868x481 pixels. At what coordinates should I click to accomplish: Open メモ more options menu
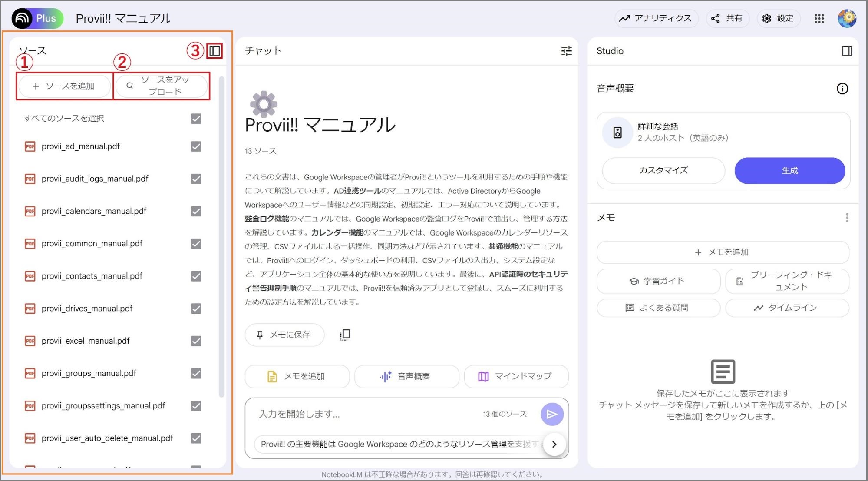[x=847, y=218]
